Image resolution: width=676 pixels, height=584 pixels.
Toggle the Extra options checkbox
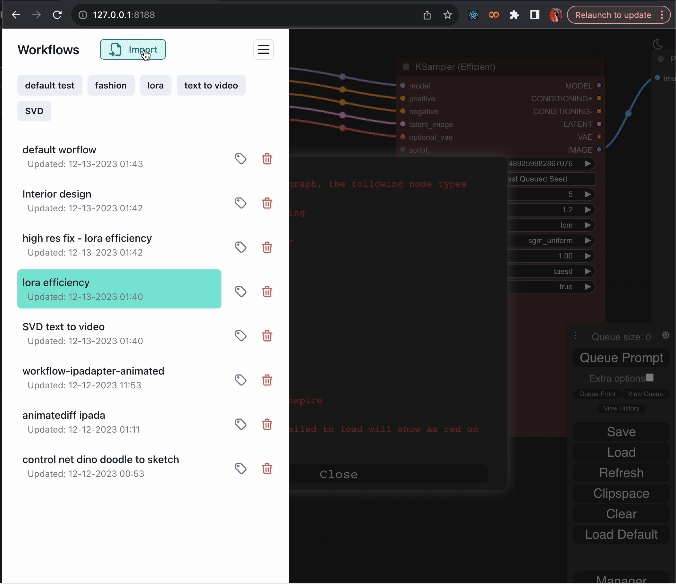pos(649,378)
